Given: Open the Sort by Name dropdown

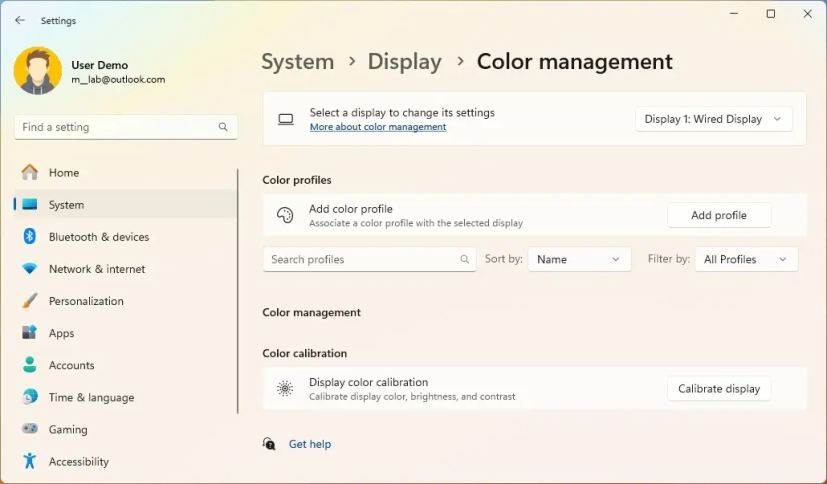Looking at the screenshot, I should pos(579,259).
